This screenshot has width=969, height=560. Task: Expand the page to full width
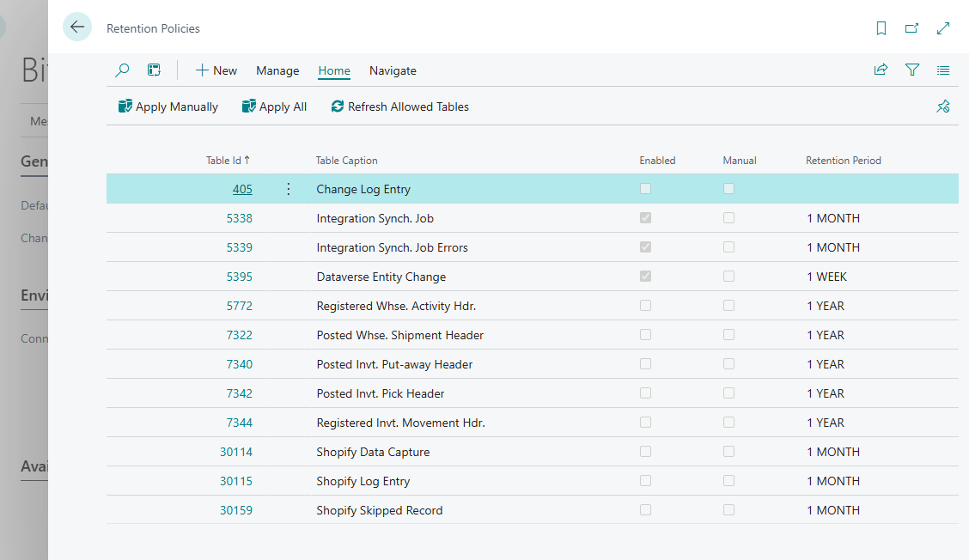coord(943,28)
